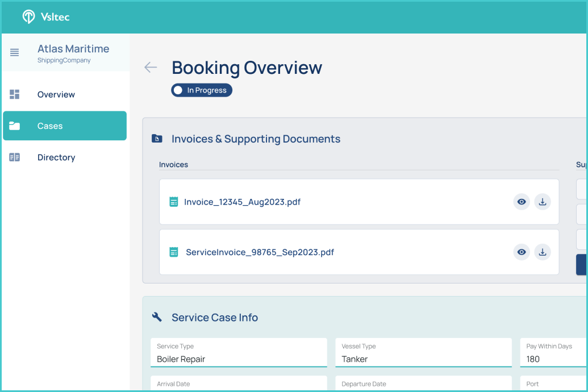Select the Cases menu item

tap(65, 126)
